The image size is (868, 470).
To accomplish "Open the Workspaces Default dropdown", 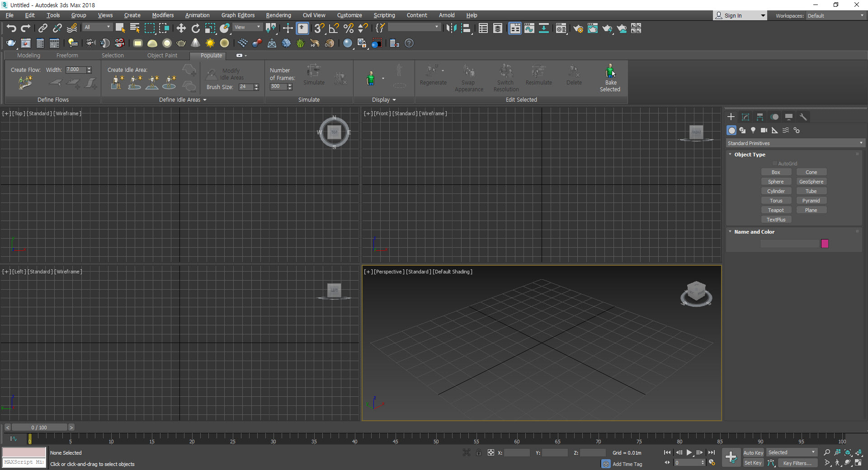I will click(835, 16).
